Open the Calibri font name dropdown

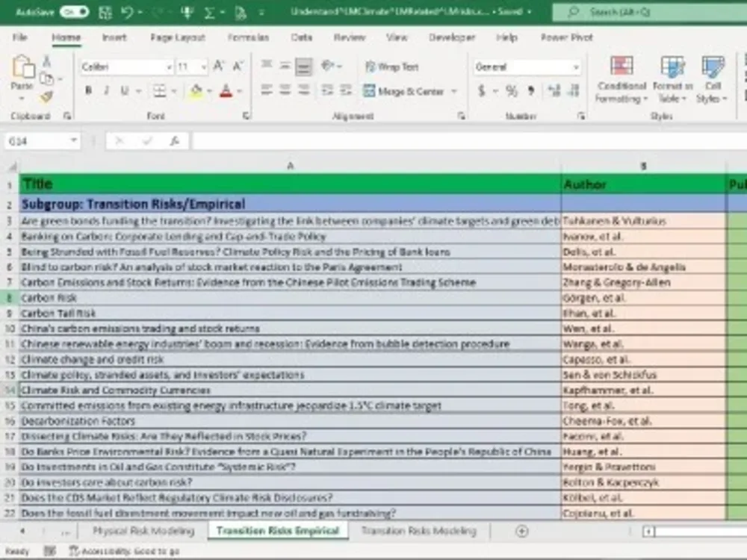169,67
